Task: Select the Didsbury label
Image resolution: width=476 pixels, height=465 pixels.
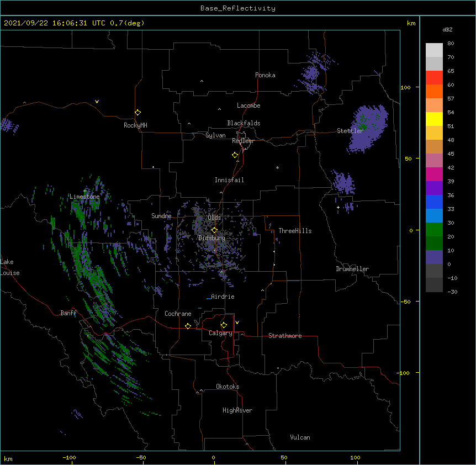Action: point(211,238)
